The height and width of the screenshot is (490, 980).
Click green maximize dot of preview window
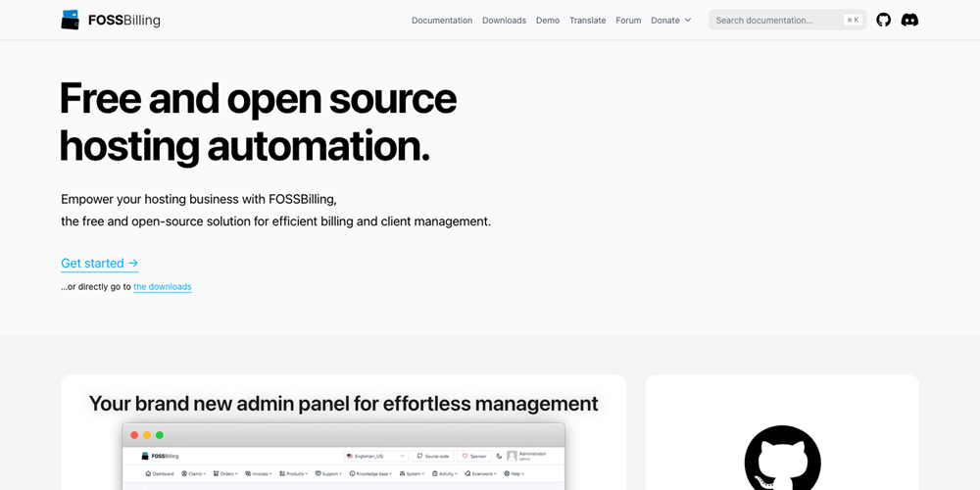(x=160, y=435)
